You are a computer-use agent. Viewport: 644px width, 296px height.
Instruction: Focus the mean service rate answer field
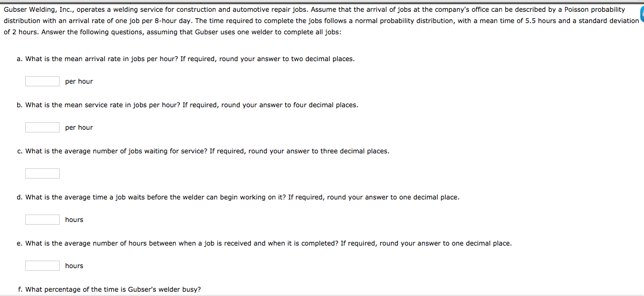pyautogui.click(x=42, y=128)
